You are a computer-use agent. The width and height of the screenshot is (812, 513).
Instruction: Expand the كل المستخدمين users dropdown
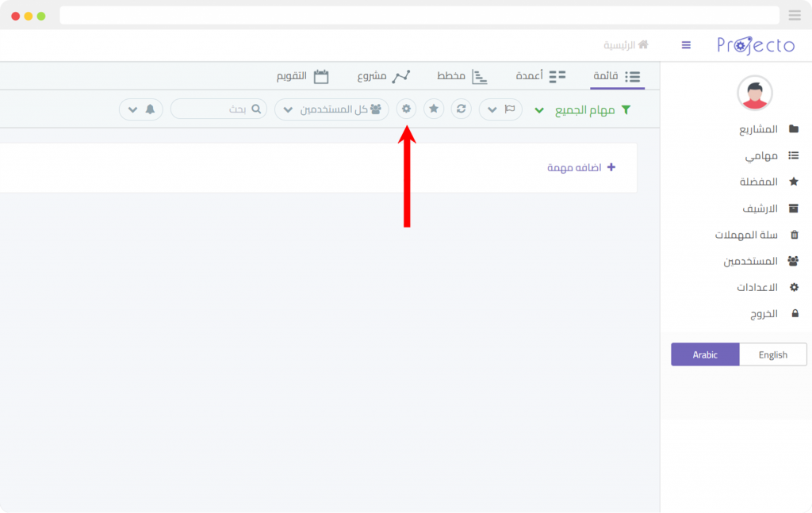coord(331,109)
